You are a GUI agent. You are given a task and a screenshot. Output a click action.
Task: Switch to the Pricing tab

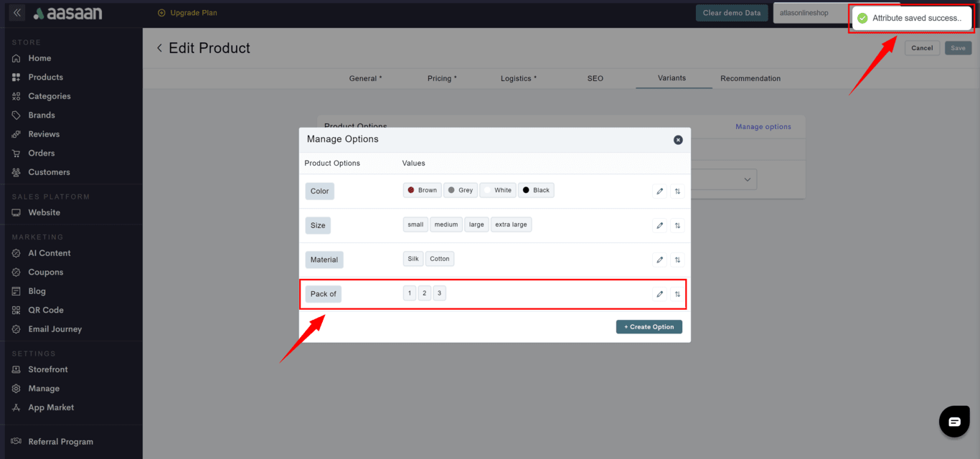tap(442, 79)
